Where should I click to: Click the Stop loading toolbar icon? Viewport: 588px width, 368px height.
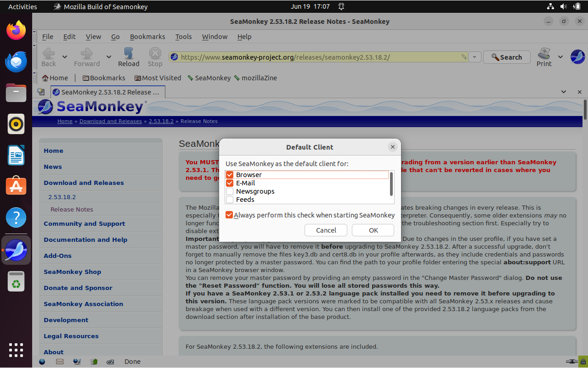155,53
